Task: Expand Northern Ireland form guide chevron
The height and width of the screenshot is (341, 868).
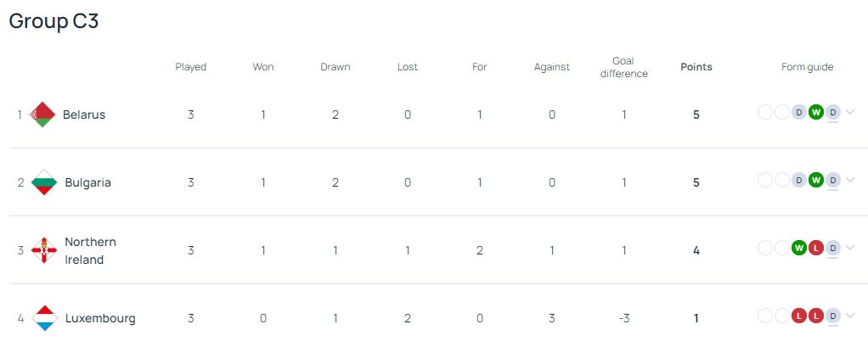Action: click(850, 248)
